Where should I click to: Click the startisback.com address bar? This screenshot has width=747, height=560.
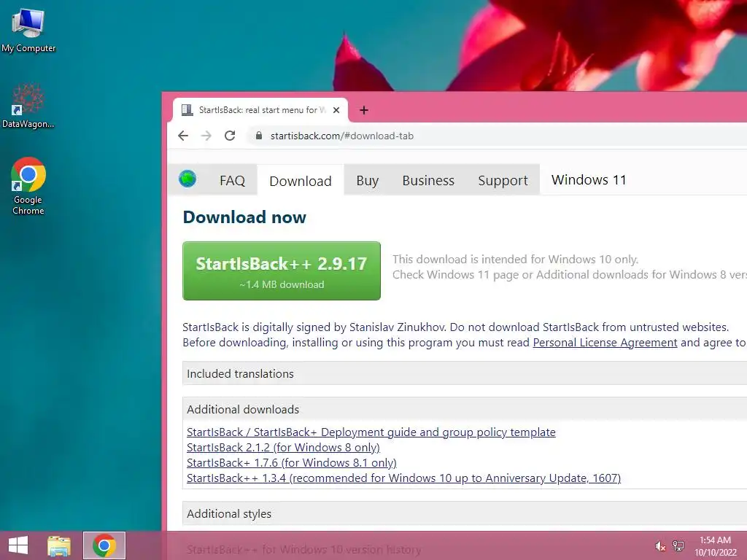pyautogui.click(x=495, y=136)
